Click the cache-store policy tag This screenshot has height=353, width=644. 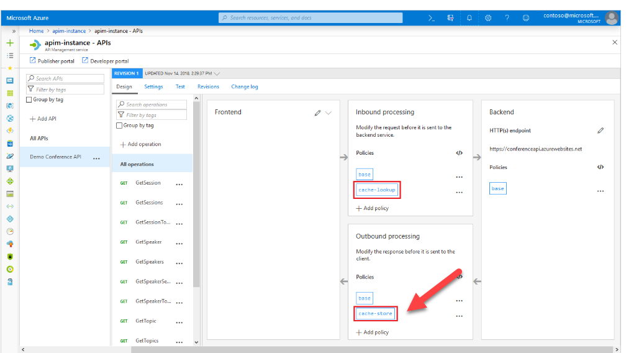[375, 314]
